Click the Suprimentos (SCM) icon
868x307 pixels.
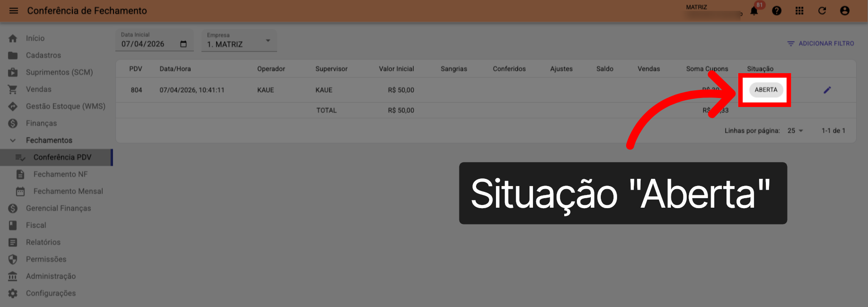[x=13, y=72]
